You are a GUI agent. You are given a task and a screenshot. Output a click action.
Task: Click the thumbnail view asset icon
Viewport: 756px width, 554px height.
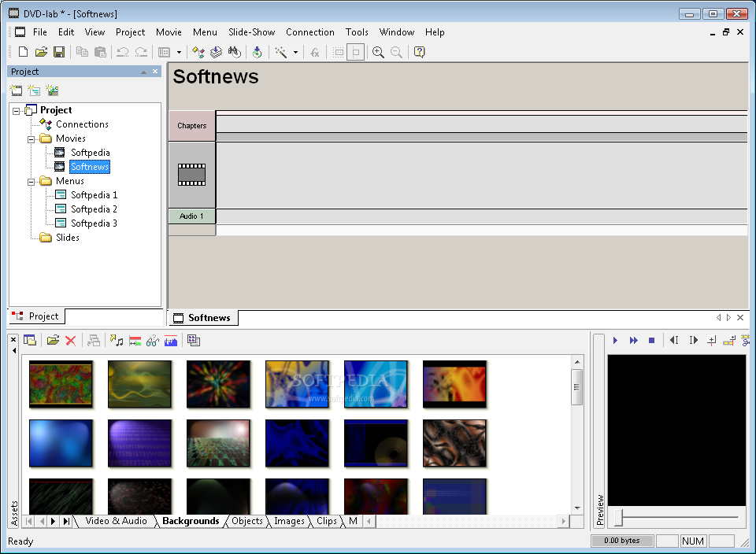[x=194, y=341]
